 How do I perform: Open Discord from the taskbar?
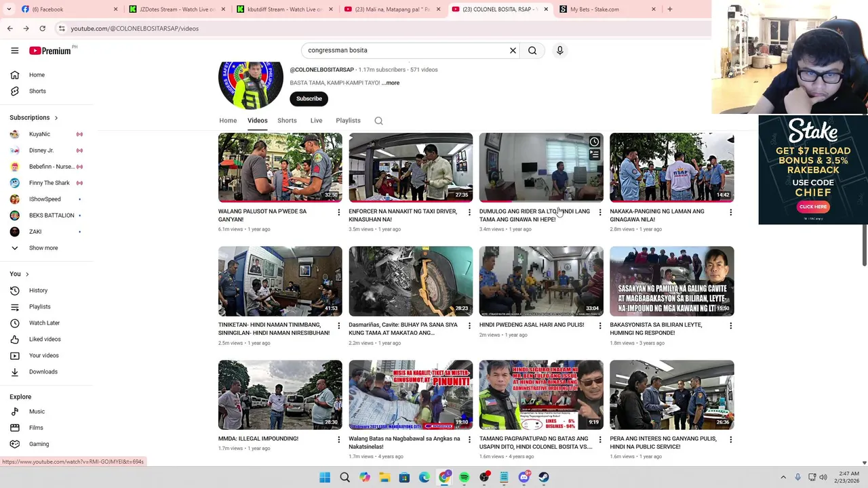click(524, 477)
